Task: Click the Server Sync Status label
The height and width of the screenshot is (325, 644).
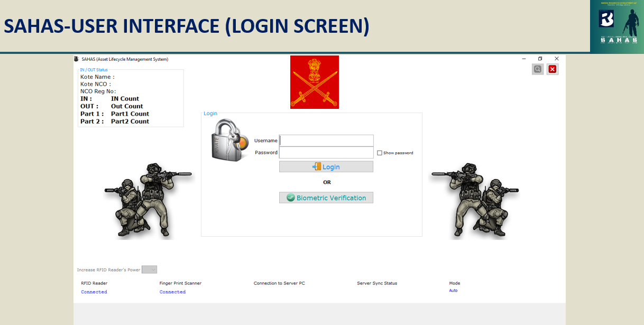Action: tap(377, 283)
